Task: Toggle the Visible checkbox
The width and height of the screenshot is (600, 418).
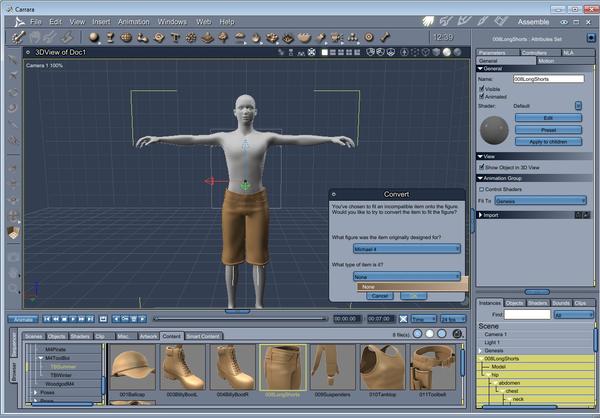Action: 483,87
